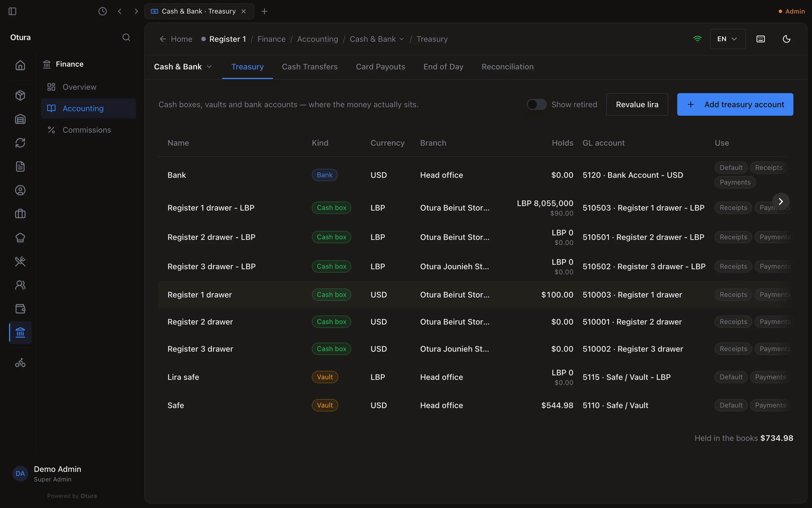Screen dimensions: 812x508
Task: Open the chef hat icon in rail
Action: (20, 238)
